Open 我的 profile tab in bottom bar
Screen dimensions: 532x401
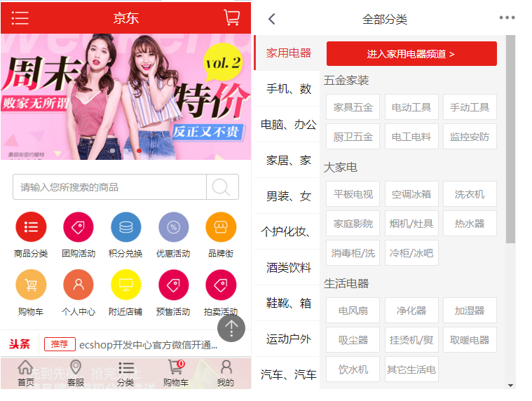[x=226, y=373]
